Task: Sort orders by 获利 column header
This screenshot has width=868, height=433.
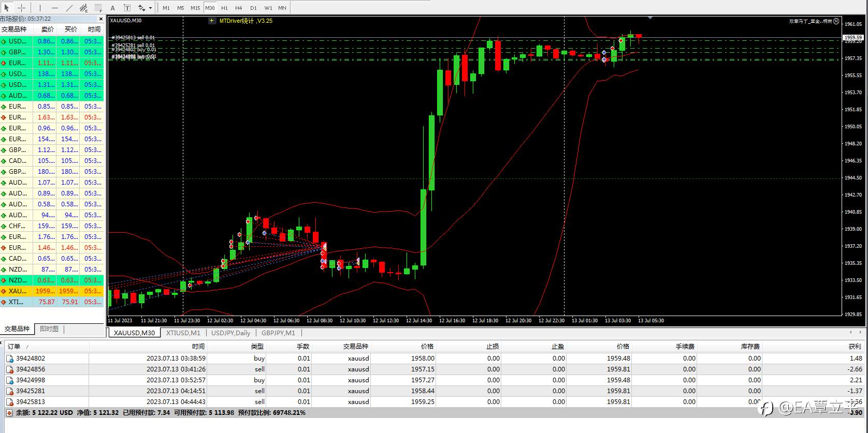Action: click(x=855, y=346)
